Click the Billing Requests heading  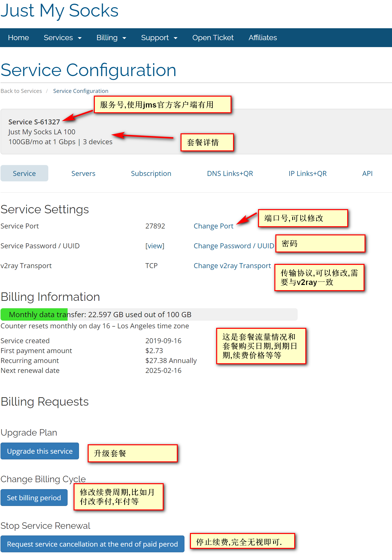coord(45,402)
